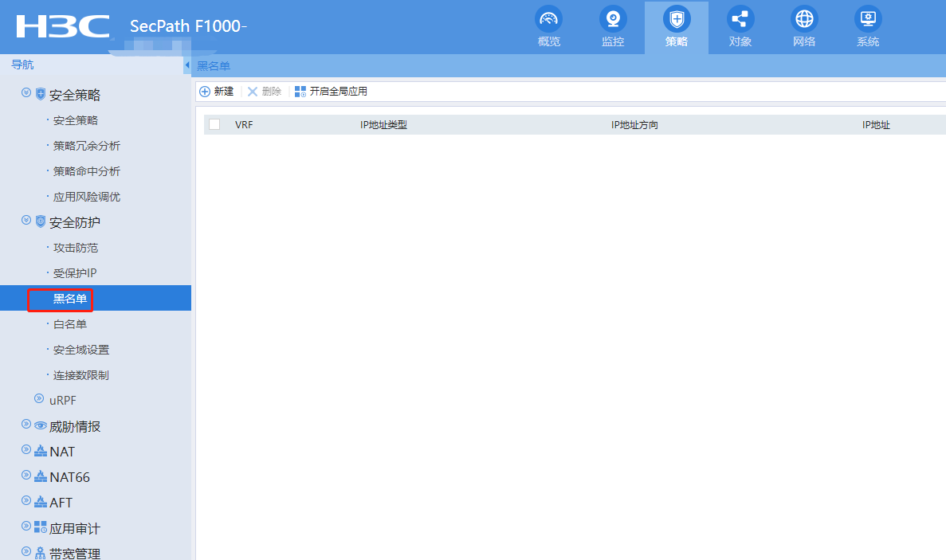Switch to the 监控 tab label
Screen dimensions: 946x560
point(613,41)
